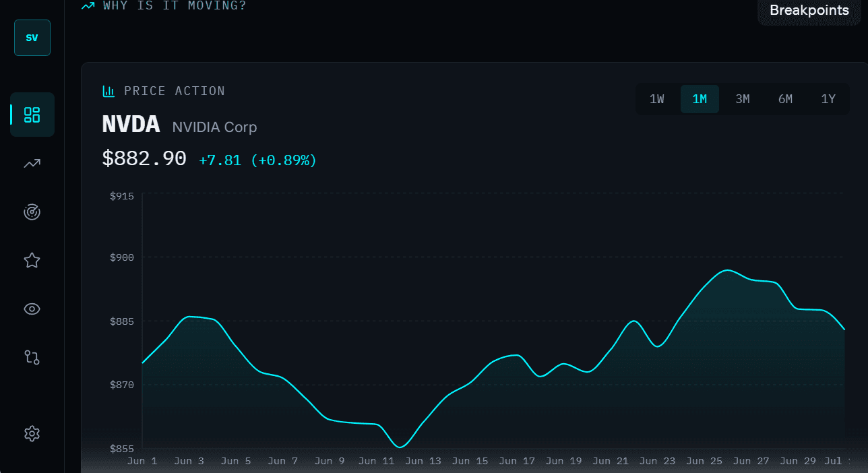The width and height of the screenshot is (868, 473).
Task: Open the dashboard grid icon in sidebar
Action: pyautogui.click(x=32, y=115)
